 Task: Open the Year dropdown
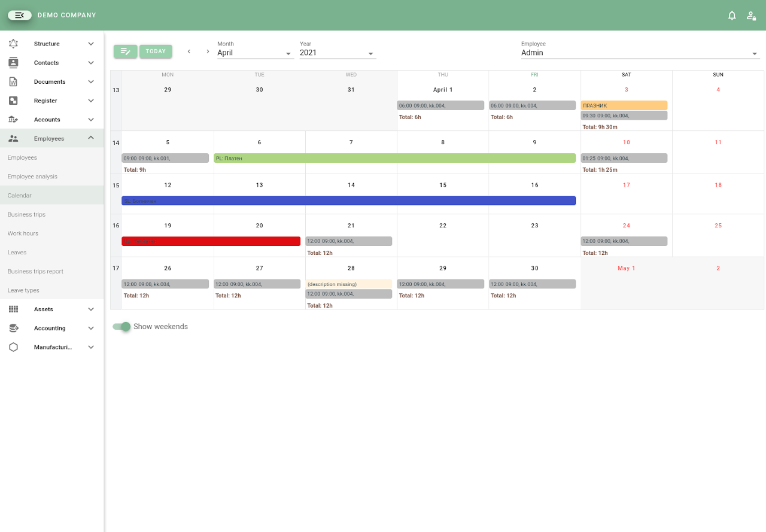click(x=338, y=53)
